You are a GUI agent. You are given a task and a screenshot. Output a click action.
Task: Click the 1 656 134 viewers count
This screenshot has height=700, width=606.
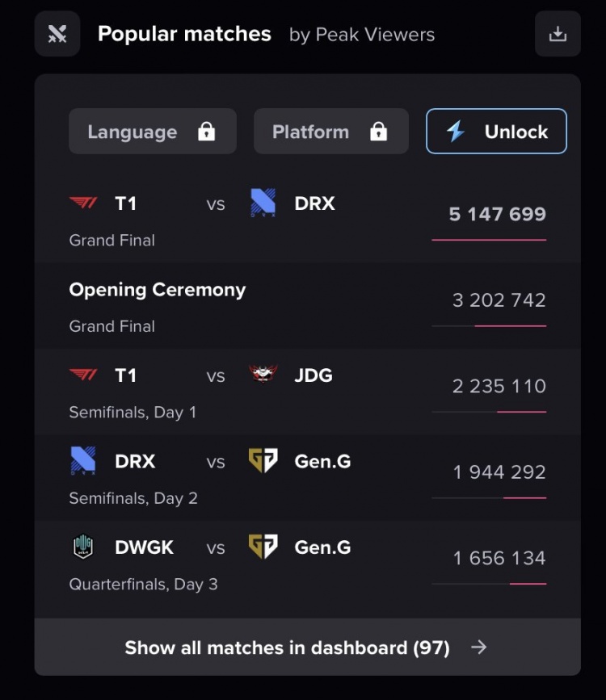499,558
